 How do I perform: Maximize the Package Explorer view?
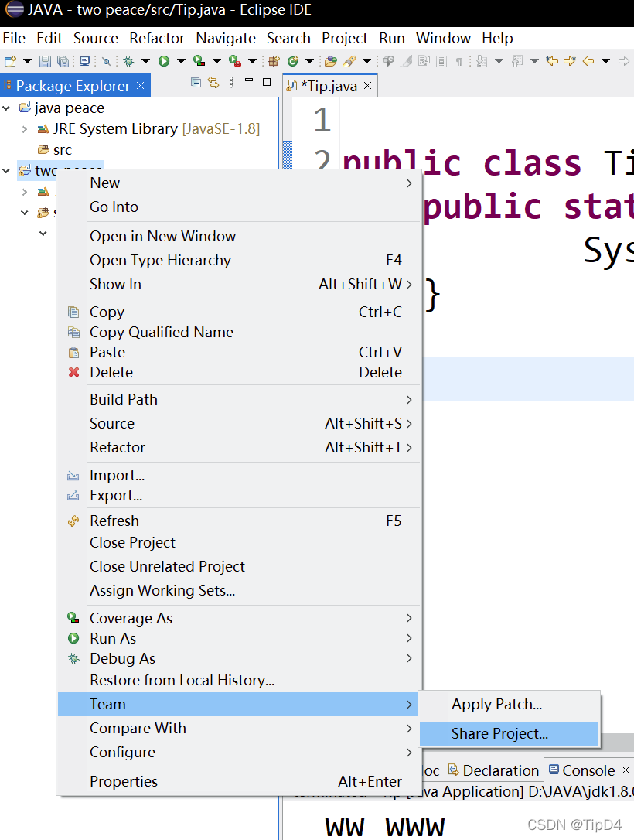pyautogui.click(x=267, y=82)
